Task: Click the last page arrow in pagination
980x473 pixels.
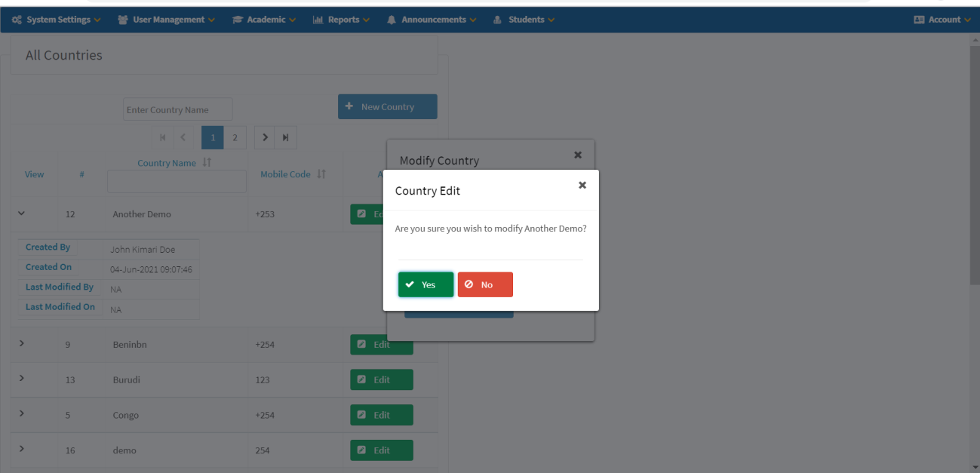Action: [284, 137]
